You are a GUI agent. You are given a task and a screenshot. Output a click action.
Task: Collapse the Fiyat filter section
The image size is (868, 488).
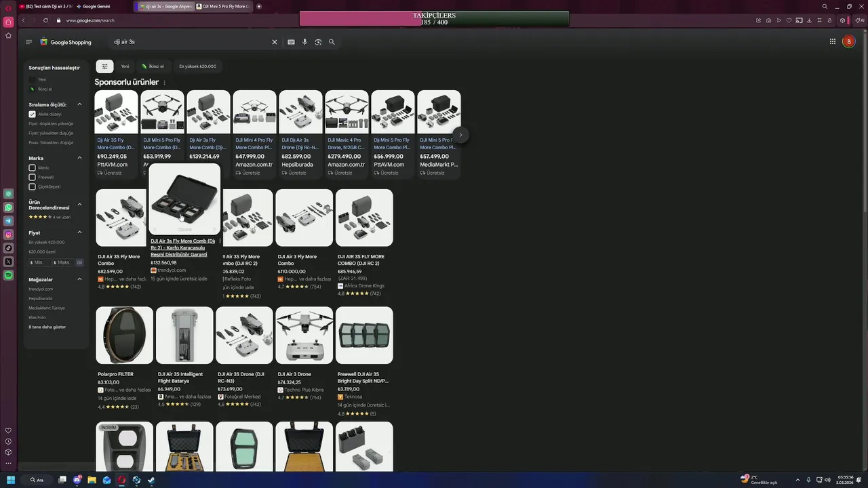pyautogui.click(x=79, y=232)
